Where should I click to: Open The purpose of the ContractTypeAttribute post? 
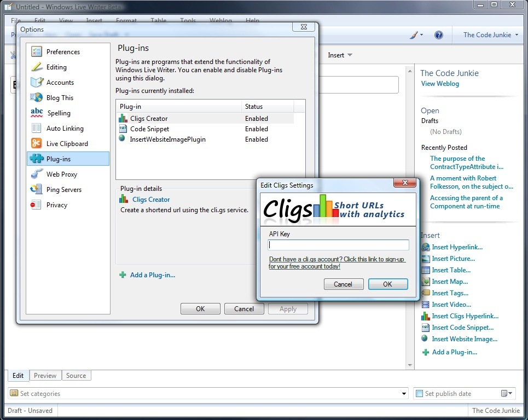tap(466, 162)
